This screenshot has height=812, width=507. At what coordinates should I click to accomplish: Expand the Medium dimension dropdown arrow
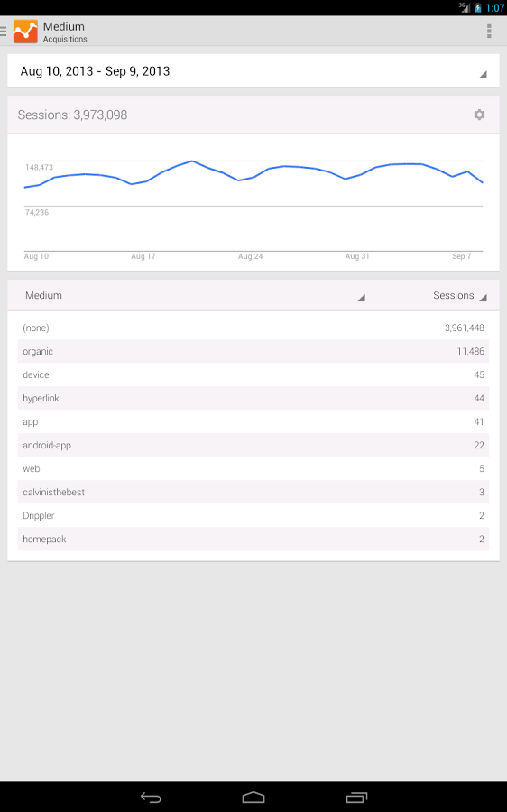coord(362,297)
